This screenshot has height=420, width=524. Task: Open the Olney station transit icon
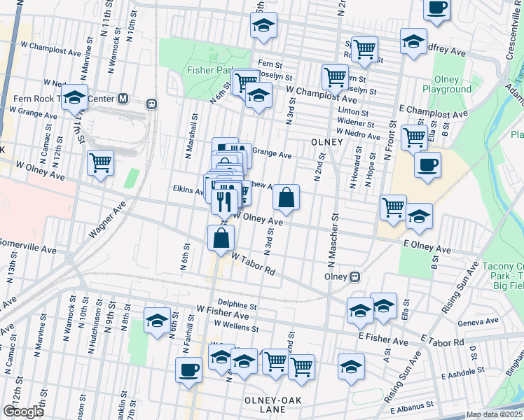(355, 276)
